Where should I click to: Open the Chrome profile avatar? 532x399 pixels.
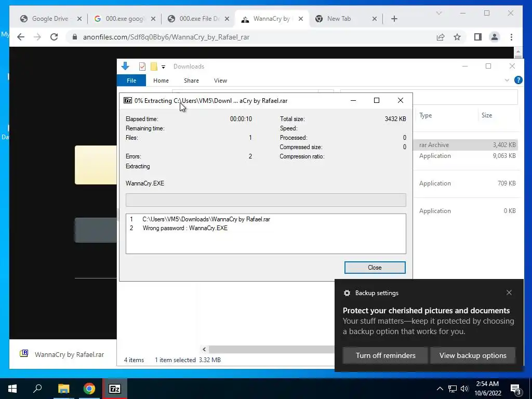tap(495, 37)
